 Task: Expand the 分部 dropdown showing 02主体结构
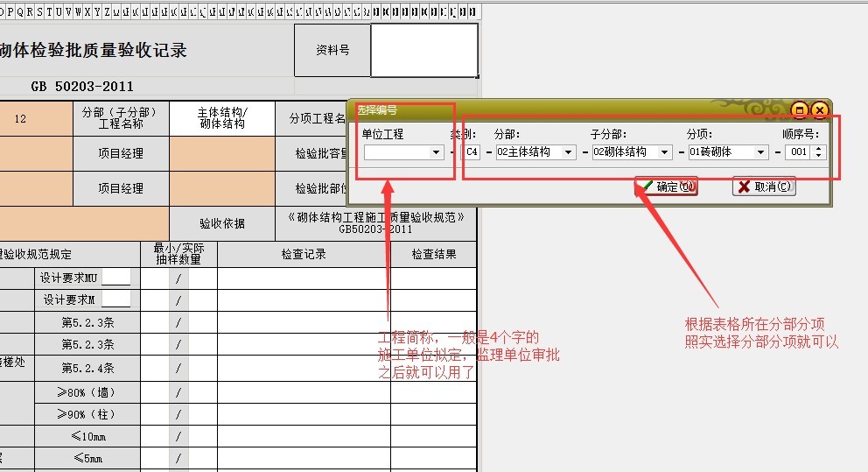click(x=568, y=152)
